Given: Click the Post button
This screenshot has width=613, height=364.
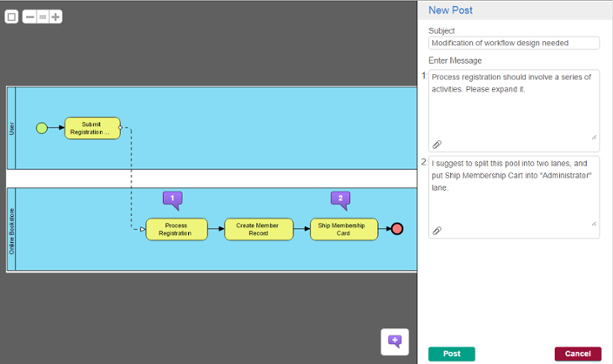Looking at the screenshot, I should pos(452,354).
